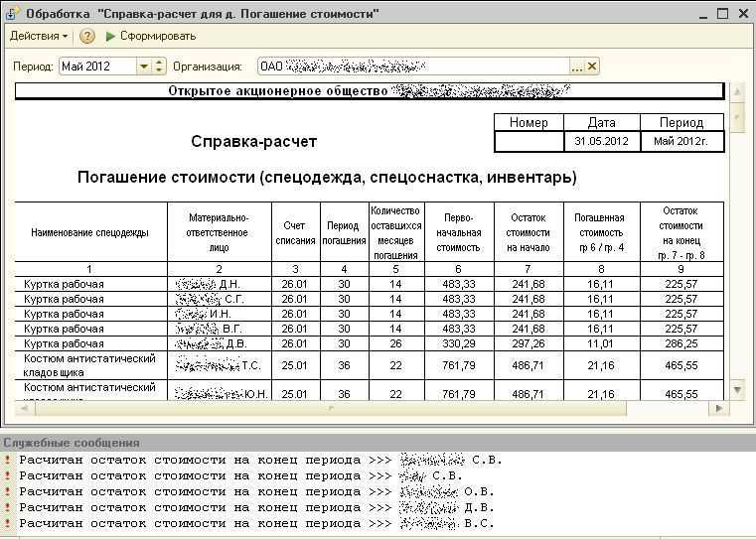Open the Период dropdown arrow
The height and width of the screenshot is (539, 756).
tap(144, 67)
